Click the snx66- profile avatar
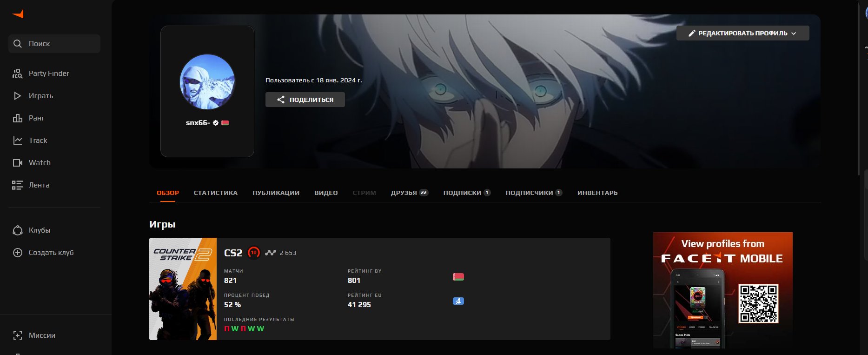Image resolution: width=868 pixels, height=355 pixels. click(207, 82)
